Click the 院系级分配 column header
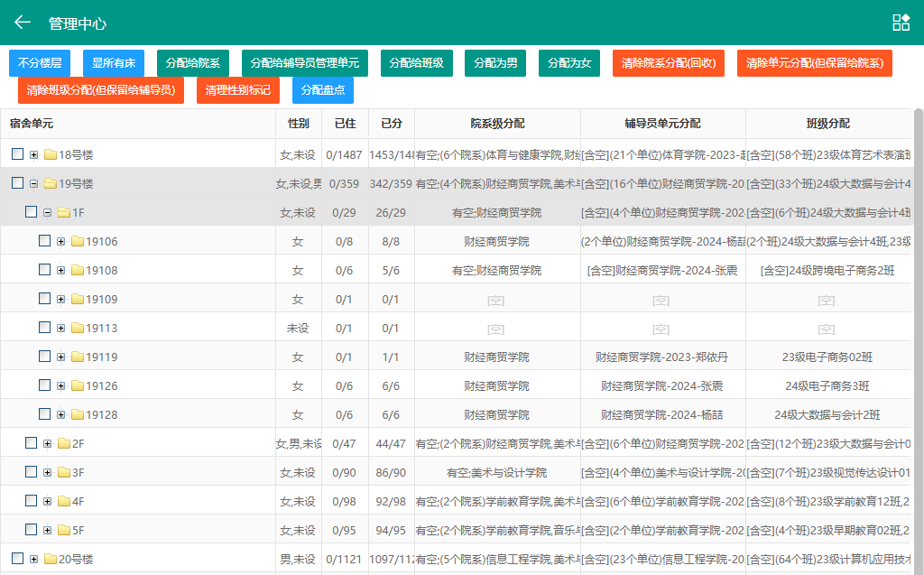This screenshot has height=575, width=924. point(497,124)
